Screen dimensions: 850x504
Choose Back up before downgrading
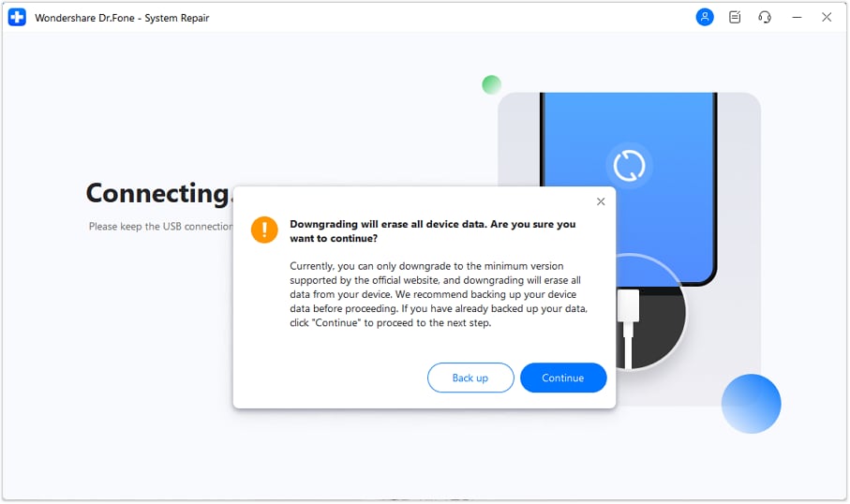(x=470, y=378)
